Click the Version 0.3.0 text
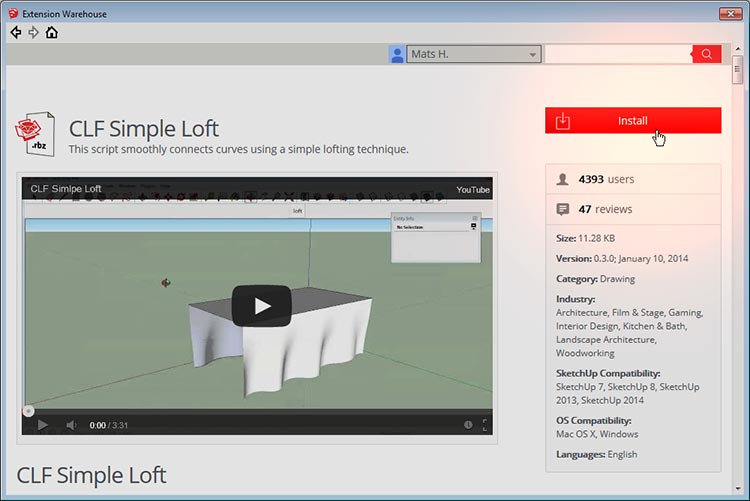 tap(622, 258)
